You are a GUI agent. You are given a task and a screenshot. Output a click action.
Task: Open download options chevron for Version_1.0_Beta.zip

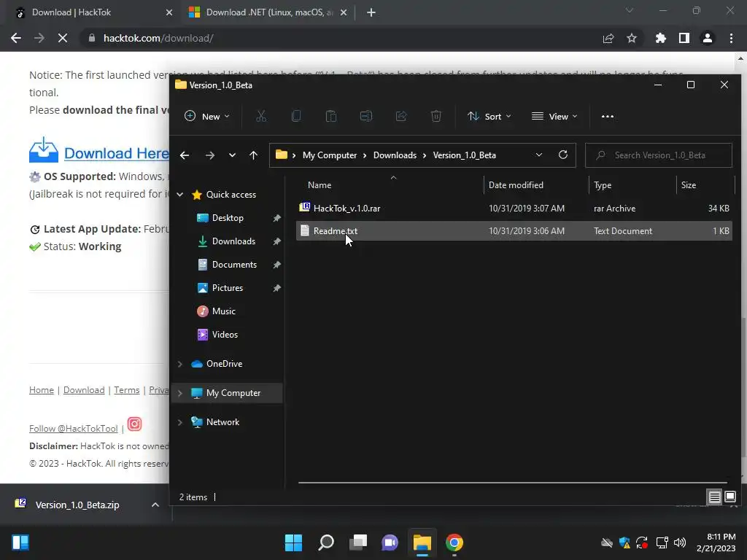click(x=155, y=505)
